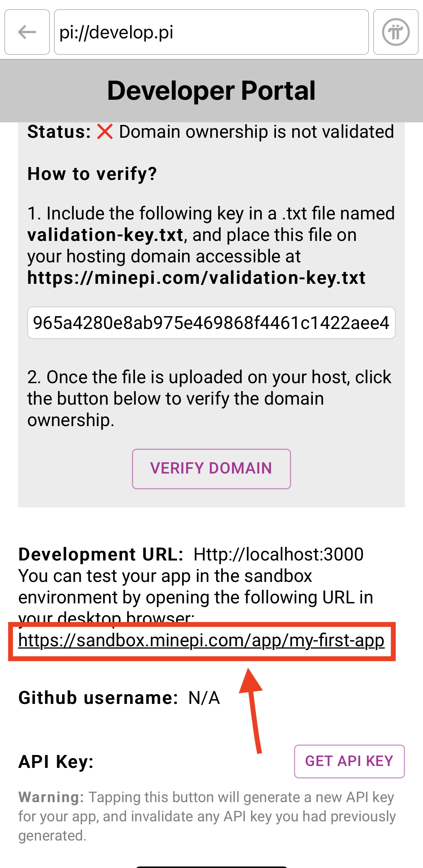Select the validation key text field
This screenshot has width=423, height=868.
click(x=211, y=323)
